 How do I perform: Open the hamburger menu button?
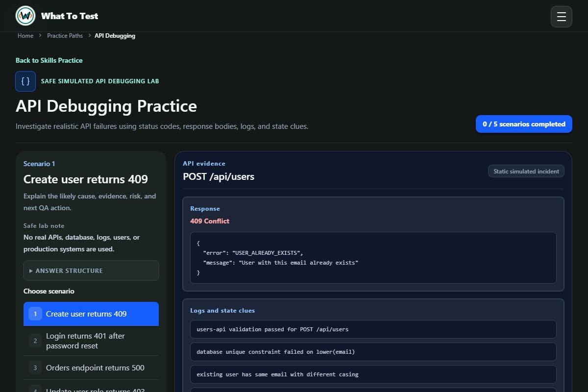click(x=562, y=17)
